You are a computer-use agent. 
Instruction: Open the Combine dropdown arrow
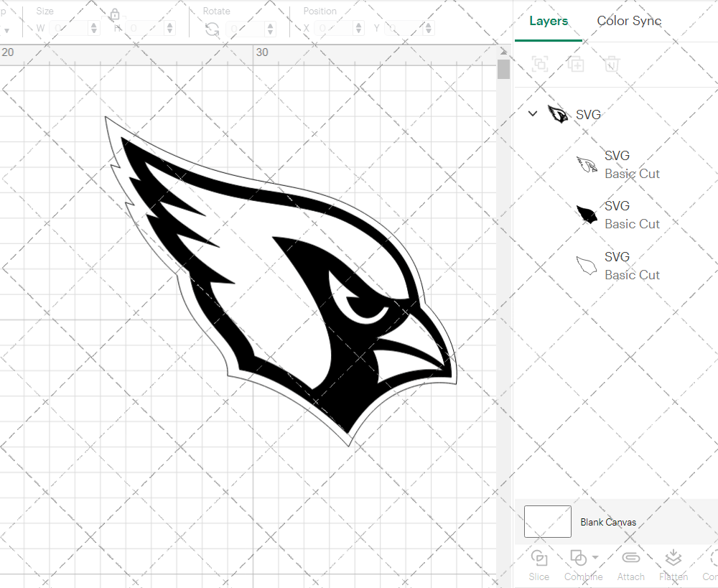click(x=595, y=557)
